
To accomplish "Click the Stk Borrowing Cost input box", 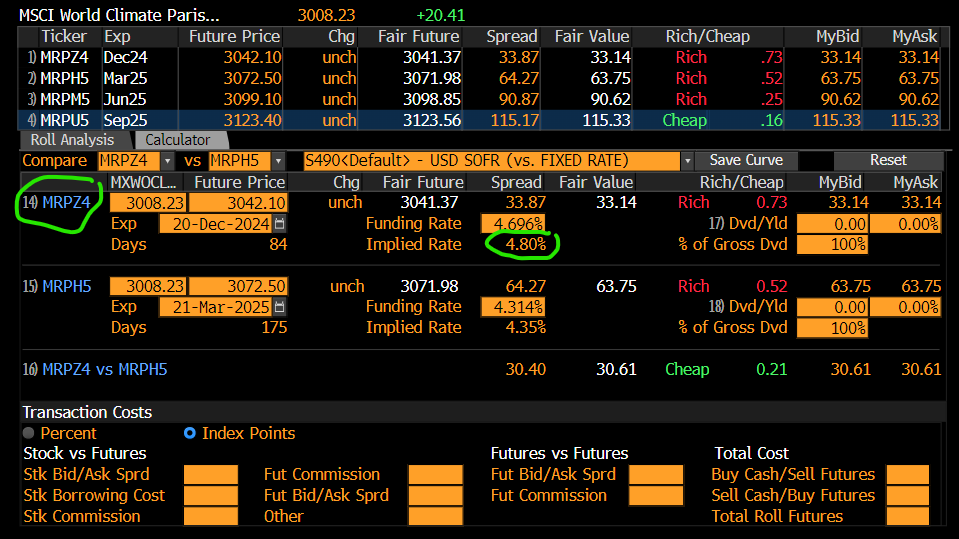I will click(210, 496).
